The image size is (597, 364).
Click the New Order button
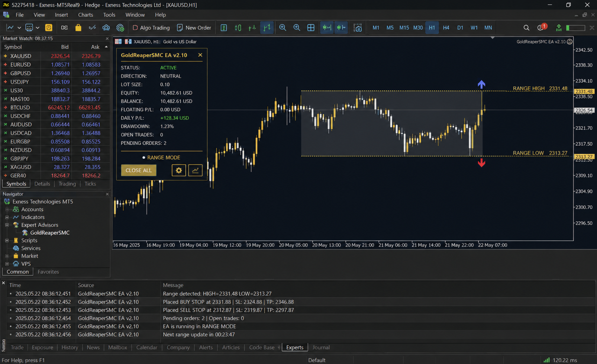pos(194,28)
